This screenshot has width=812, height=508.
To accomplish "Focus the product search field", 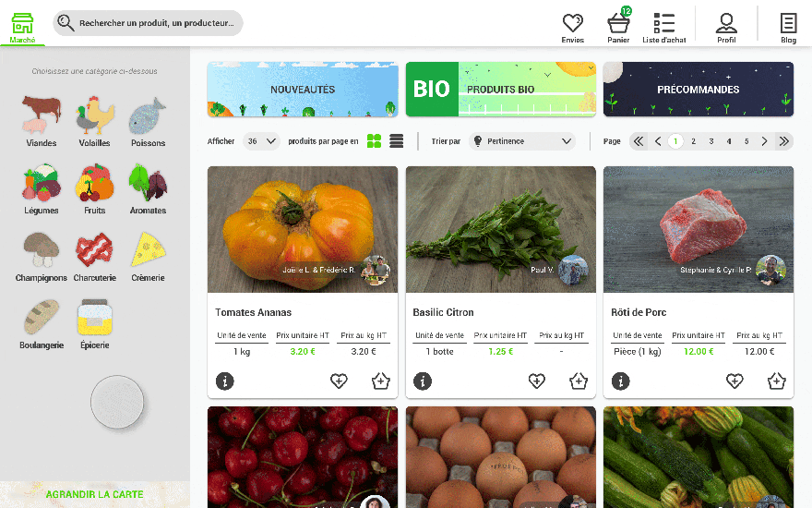I will pos(149,23).
